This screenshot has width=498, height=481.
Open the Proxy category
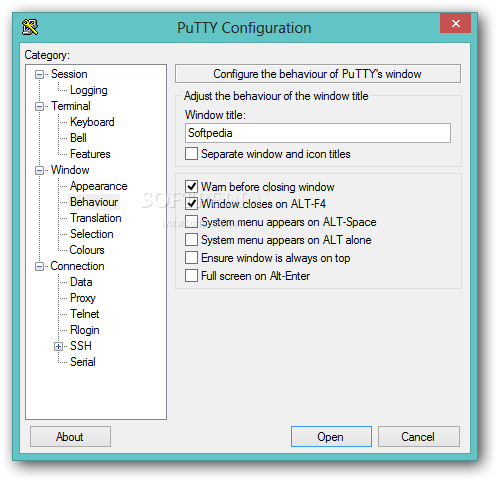point(83,298)
